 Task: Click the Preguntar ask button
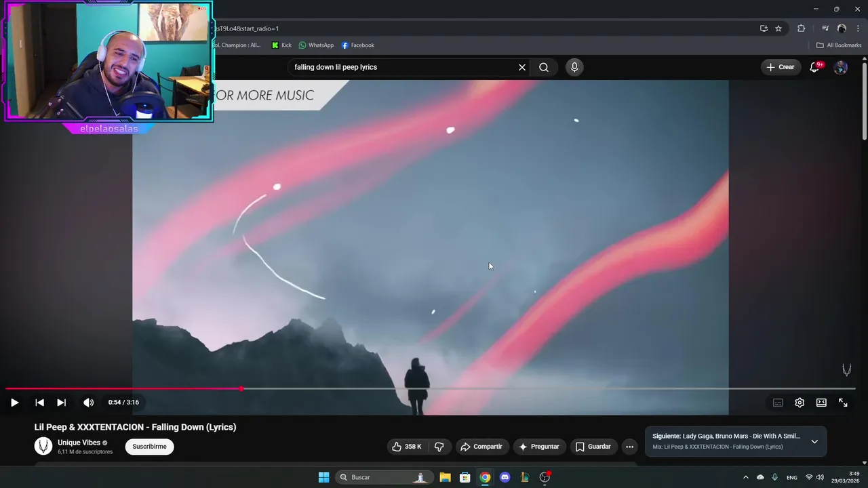(539, 447)
